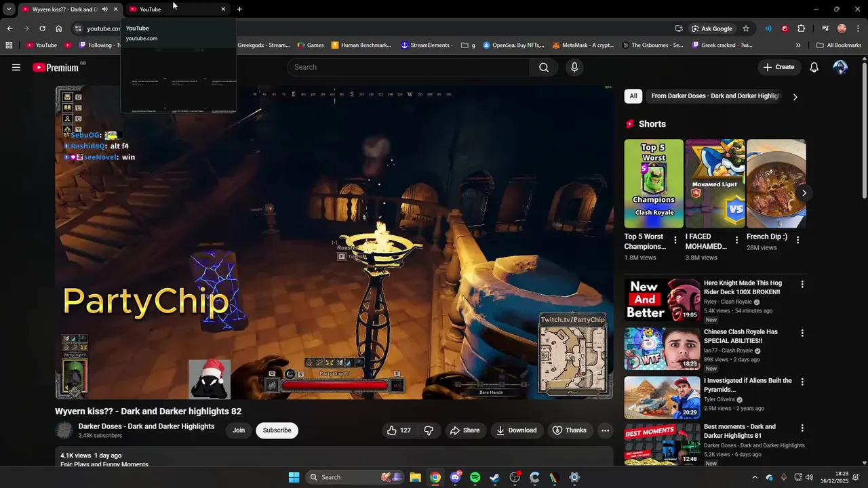Open Steam from the taskbar
The width and height of the screenshot is (868, 488).
point(494,477)
